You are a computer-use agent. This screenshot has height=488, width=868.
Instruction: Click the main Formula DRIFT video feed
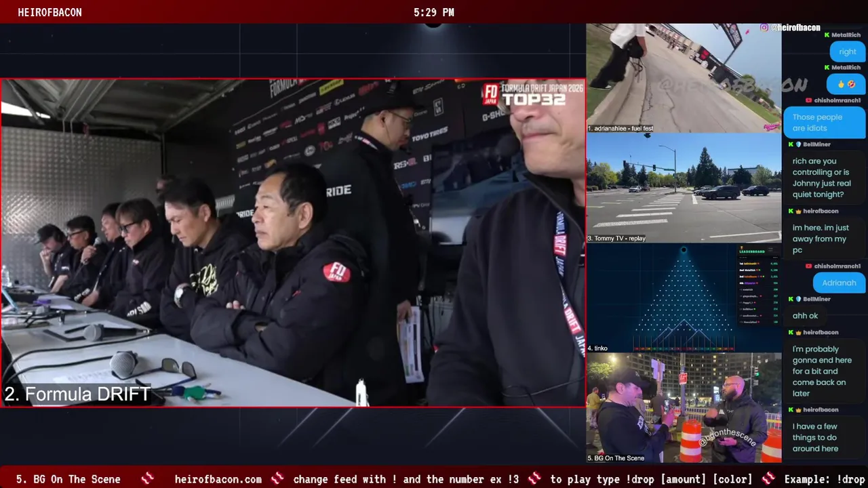(x=293, y=243)
